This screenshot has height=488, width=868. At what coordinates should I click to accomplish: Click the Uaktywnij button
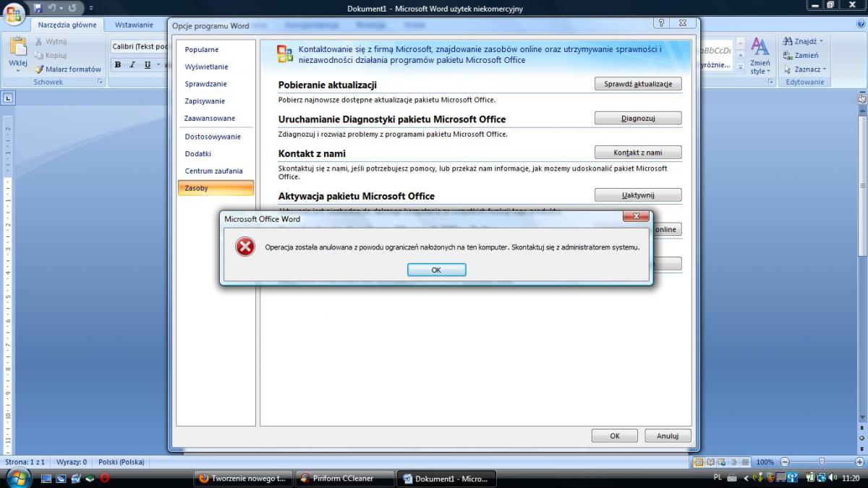638,195
